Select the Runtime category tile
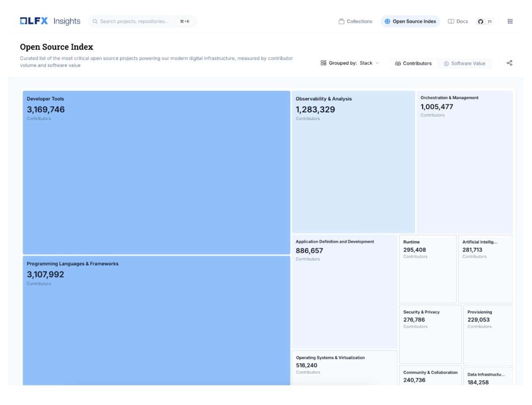This screenshot has height=405, width=532. (428, 269)
